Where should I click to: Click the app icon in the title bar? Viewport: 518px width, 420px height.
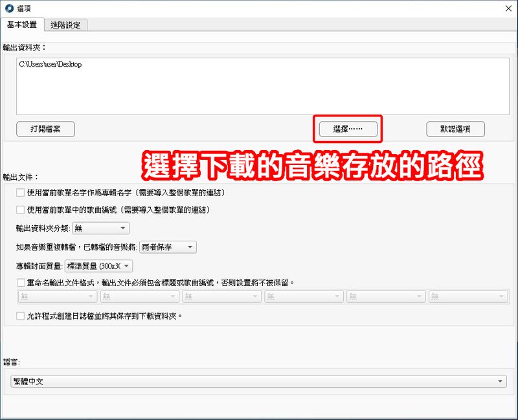pos(9,8)
